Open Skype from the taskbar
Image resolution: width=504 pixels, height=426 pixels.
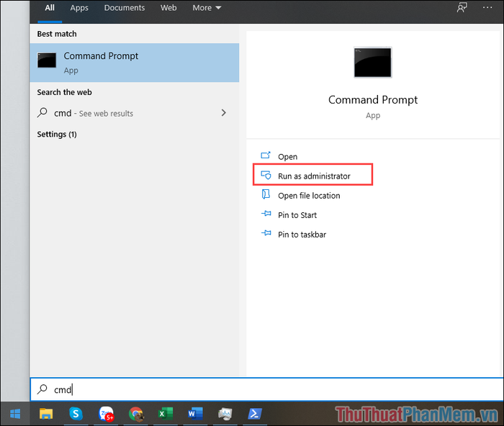(x=76, y=413)
